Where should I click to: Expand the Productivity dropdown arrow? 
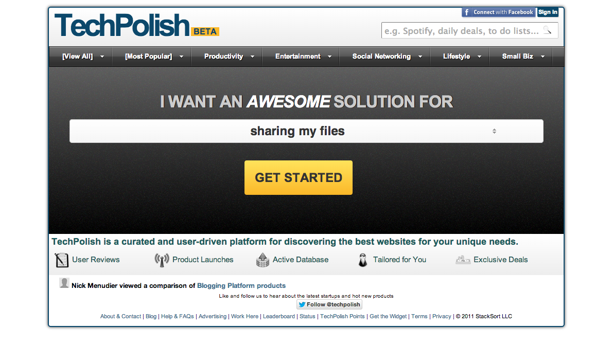click(x=253, y=57)
